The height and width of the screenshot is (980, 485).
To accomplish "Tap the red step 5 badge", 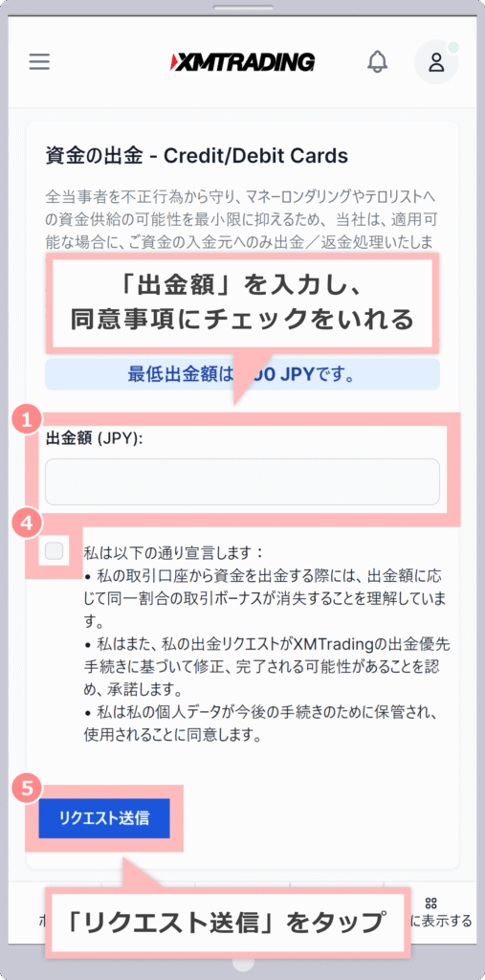I will 26,789.
